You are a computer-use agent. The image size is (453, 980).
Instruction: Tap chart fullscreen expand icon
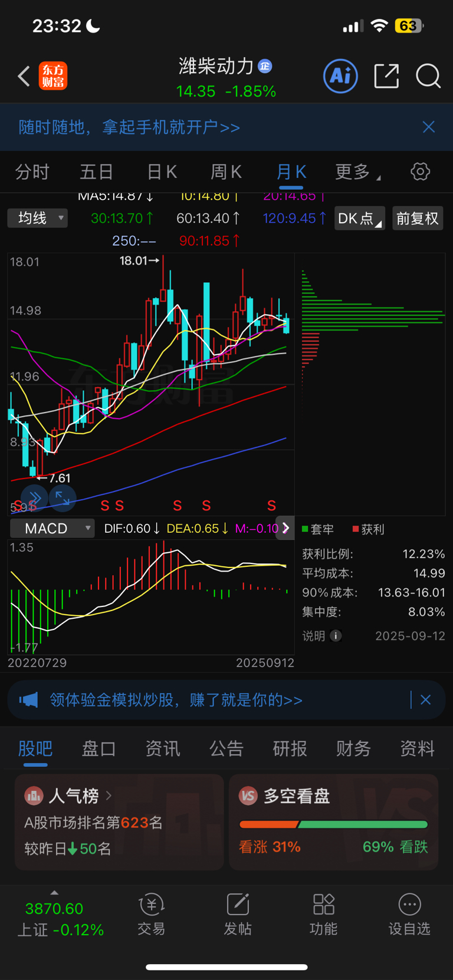(63, 499)
